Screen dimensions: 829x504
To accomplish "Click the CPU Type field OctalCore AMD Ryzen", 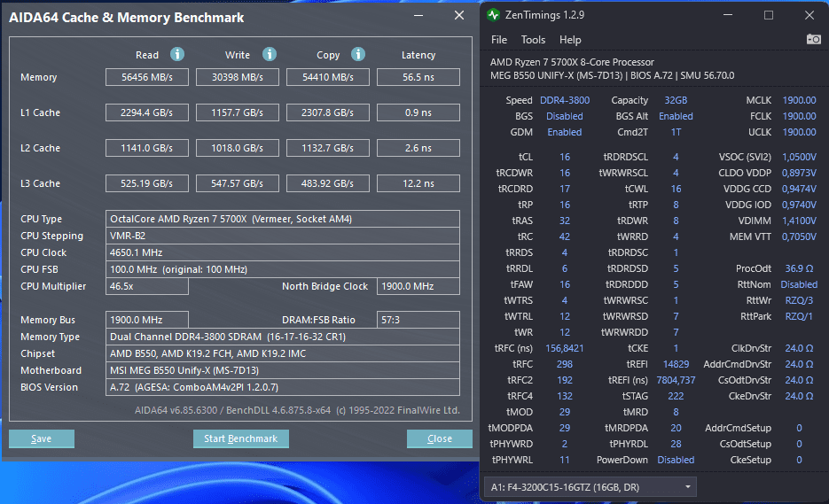I will pos(282,219).
